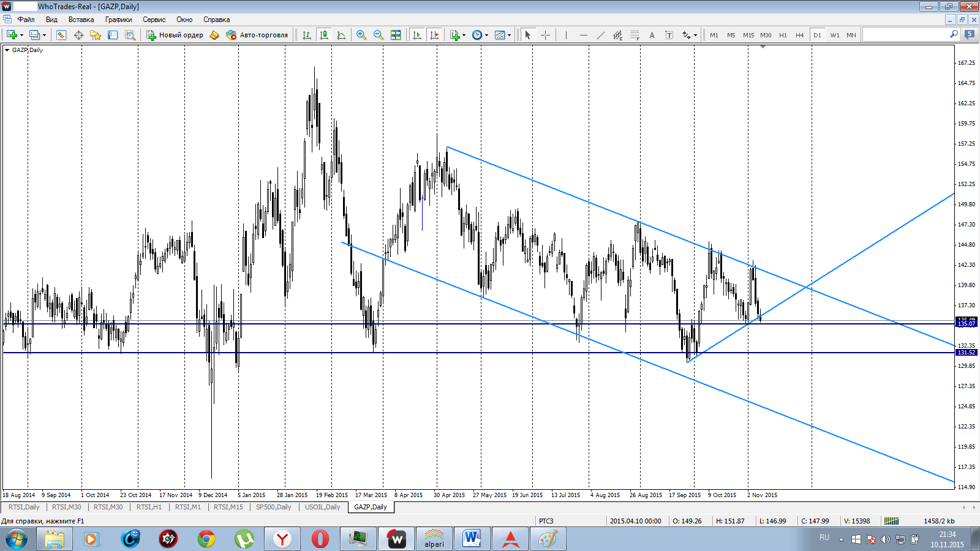Open the Market Watch window icon
Screen dimensions: 980x551
point(61,35)
